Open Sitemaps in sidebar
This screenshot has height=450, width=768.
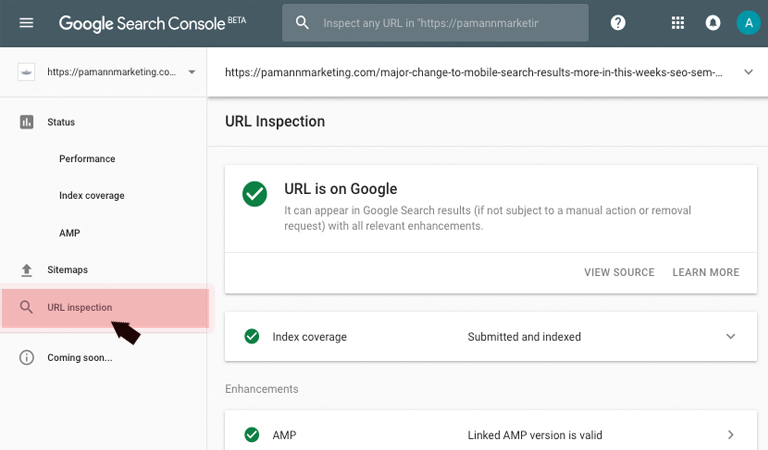pyautogui.click(x=68, y=270)
